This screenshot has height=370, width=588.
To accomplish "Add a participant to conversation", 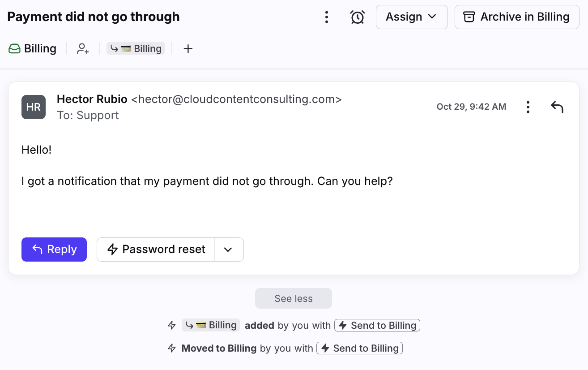I will click(x=83, y=48).
